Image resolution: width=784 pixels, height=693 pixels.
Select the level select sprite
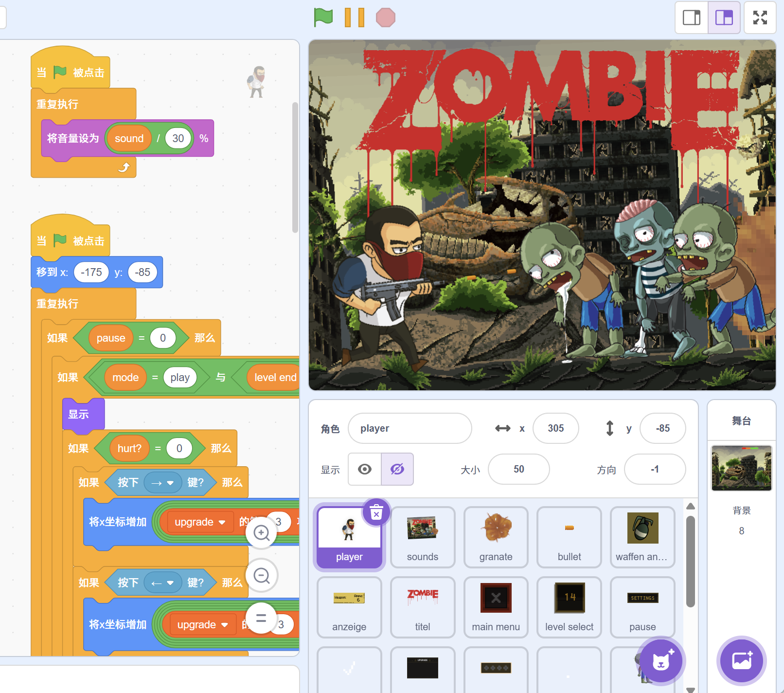click(569, 607)
